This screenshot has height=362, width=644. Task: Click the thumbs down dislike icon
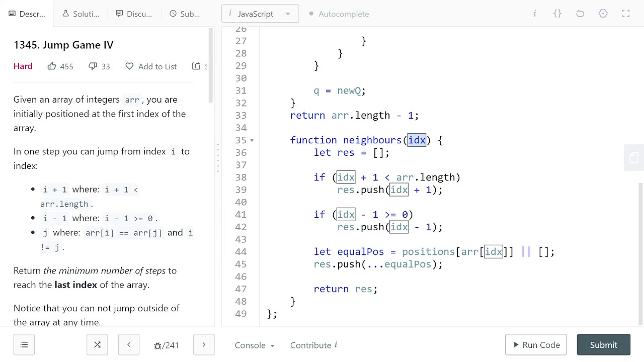pos(93,66)
